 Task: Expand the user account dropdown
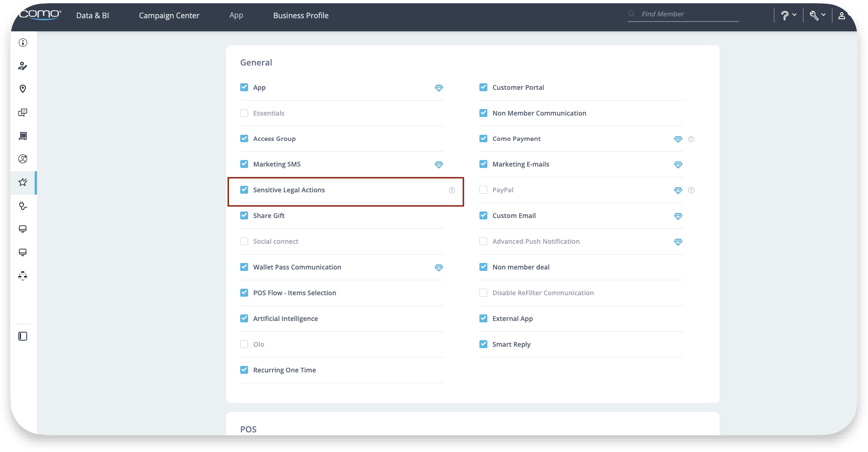click(x=843, y=15)
